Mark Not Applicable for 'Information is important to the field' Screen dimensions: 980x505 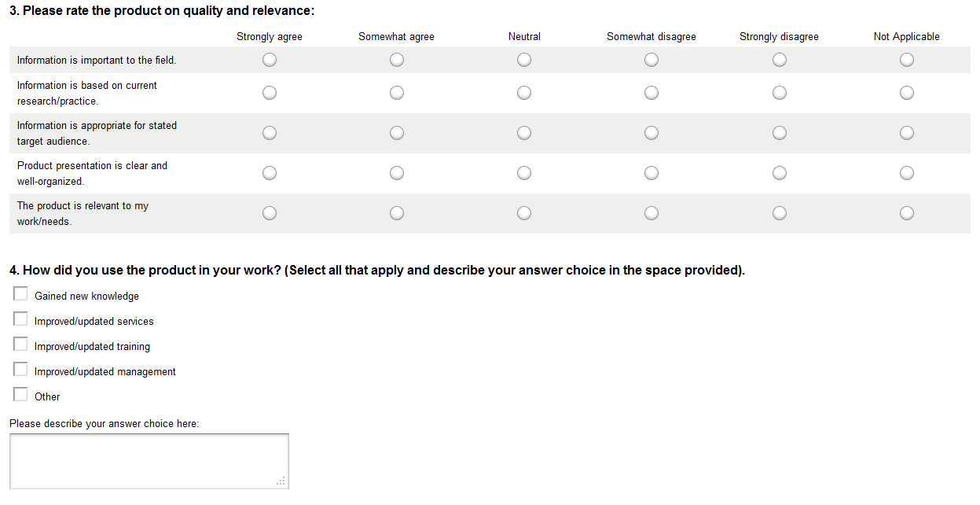[x=907, y=60]
